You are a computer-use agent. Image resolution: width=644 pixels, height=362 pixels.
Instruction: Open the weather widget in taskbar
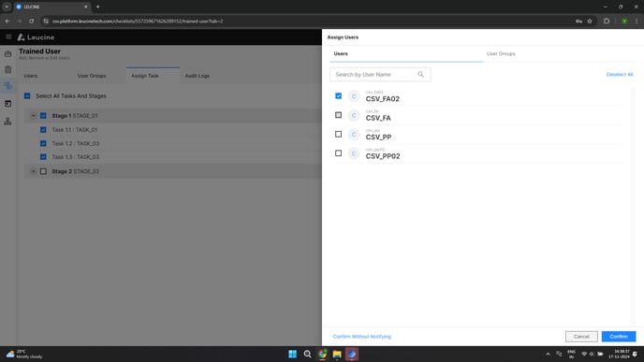[x=23, y=354]
